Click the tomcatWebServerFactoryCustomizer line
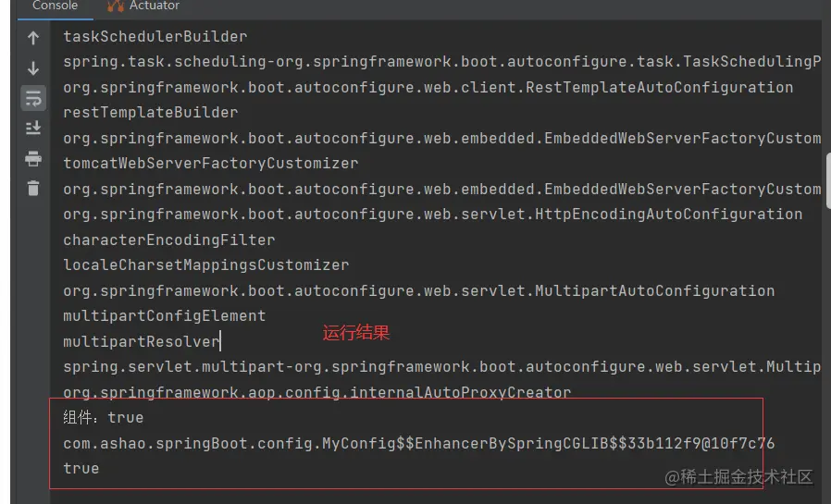Screen dimensions: 831x504 click(x=210, y=164)
